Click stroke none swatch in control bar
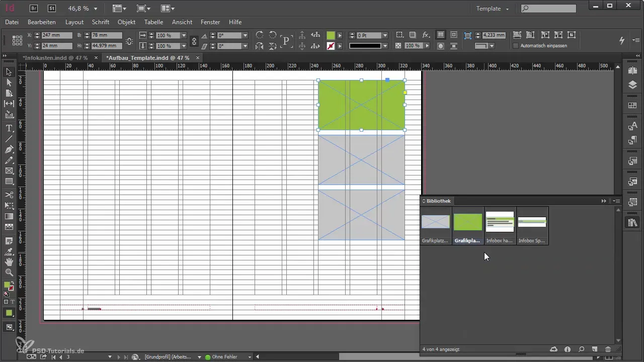Screen dimensions: 644x362 [x=331, y=46]
